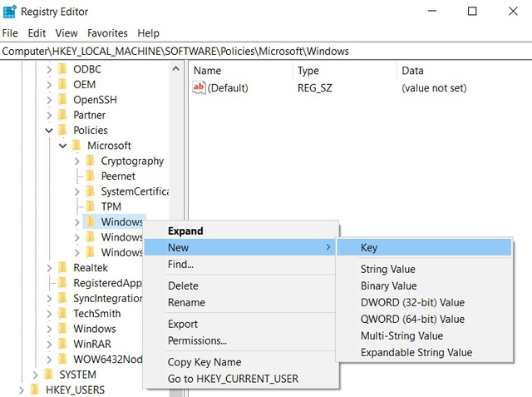Collapse the Policies tree node

49,131
